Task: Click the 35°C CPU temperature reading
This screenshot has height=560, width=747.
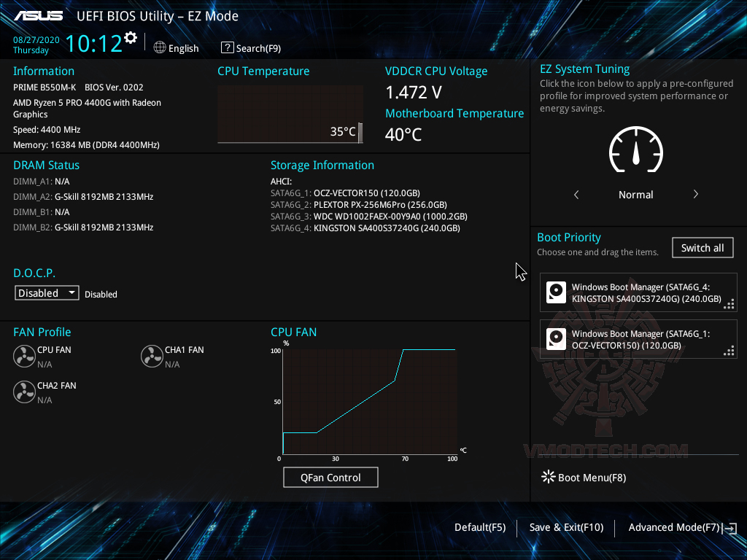Action: click(x=343, y=131)
